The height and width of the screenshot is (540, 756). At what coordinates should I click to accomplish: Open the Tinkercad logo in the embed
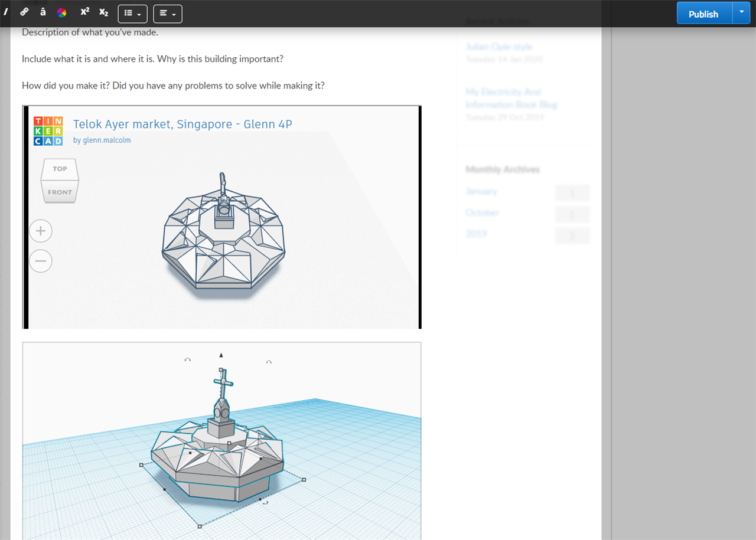click(48, 131)
